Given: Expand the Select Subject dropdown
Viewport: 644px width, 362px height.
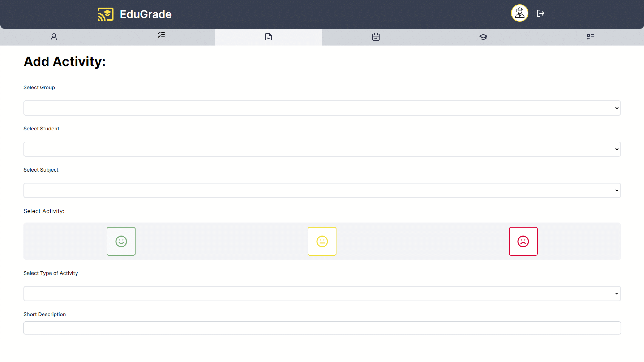Looking at the screenshot, I should [322, 190].
